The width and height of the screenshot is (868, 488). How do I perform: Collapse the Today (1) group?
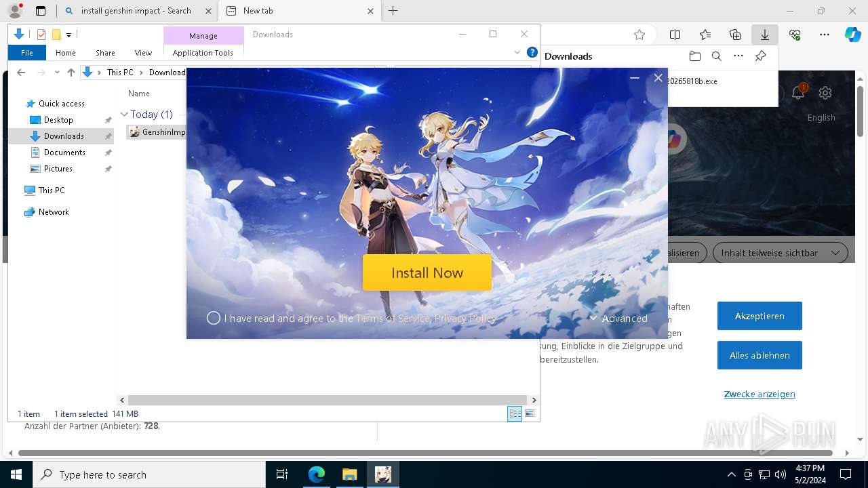coord(124,115)
